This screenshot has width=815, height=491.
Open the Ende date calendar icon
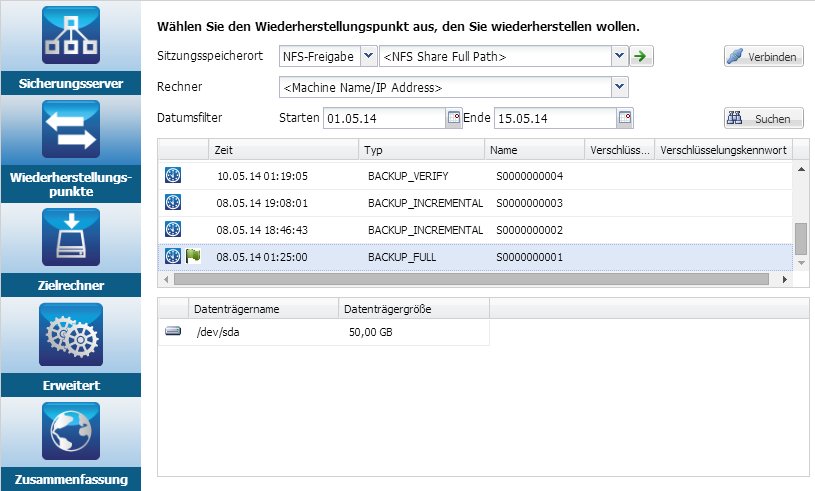pyautogui.click(x=625, y=117)
